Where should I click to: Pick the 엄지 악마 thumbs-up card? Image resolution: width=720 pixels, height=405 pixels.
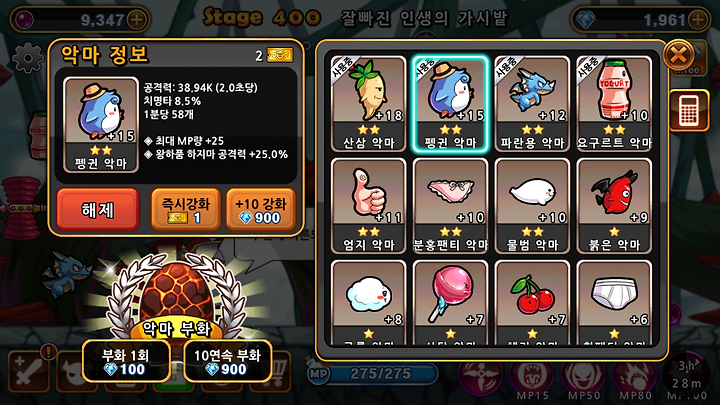coord(369,206)
